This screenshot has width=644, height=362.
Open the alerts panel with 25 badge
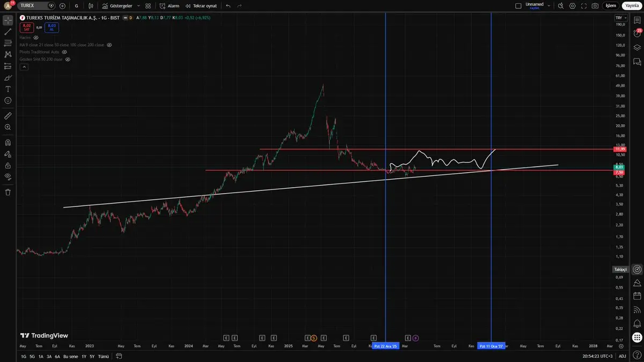pos(637,34)
